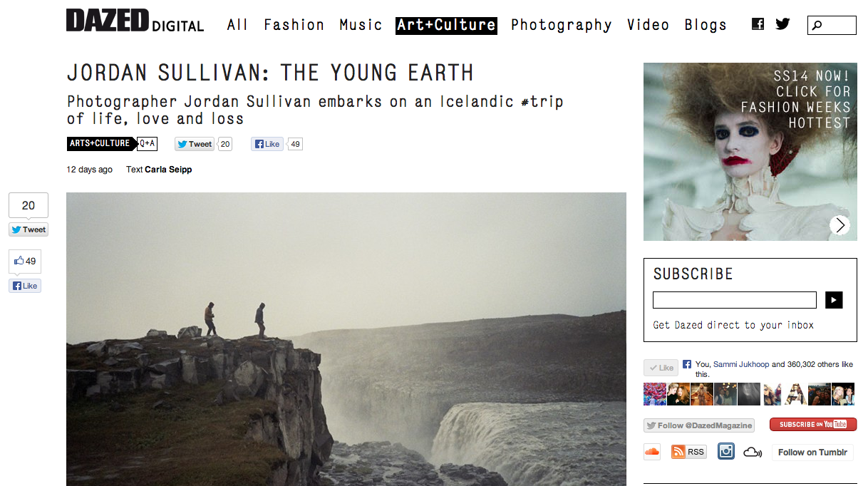
Task: Click the magnifier search field in header
Action: (x=832, y=26)
